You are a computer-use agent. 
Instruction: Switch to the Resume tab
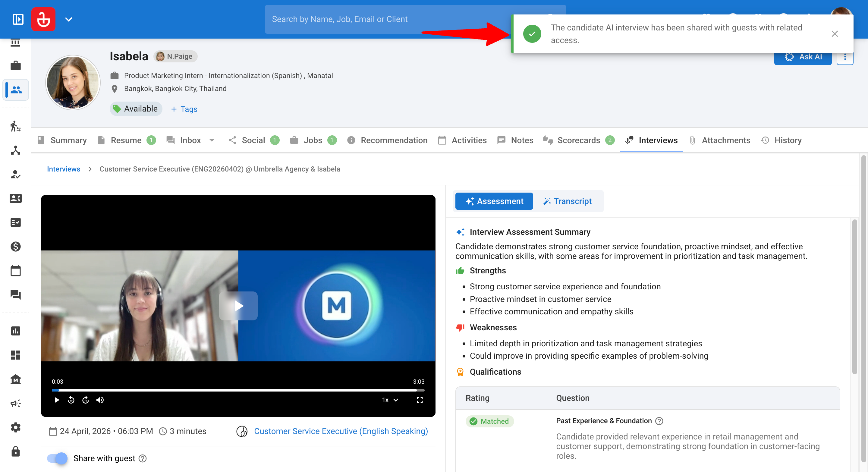coord(126,140)
